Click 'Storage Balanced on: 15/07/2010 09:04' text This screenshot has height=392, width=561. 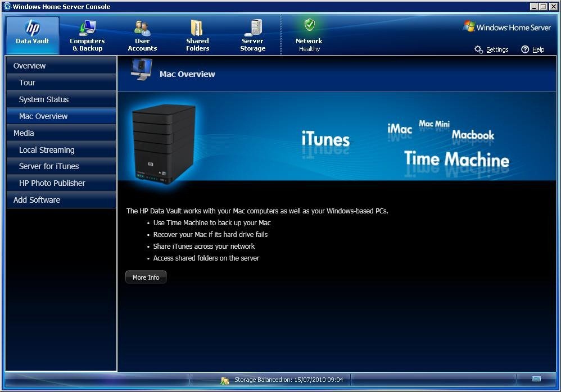(289, 380)
